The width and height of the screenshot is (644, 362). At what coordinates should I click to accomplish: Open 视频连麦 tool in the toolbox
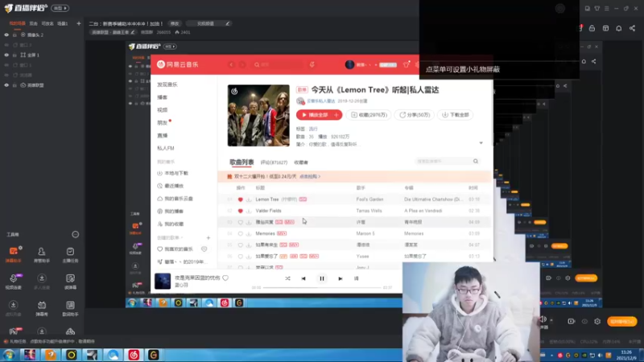tap(13, 281)
